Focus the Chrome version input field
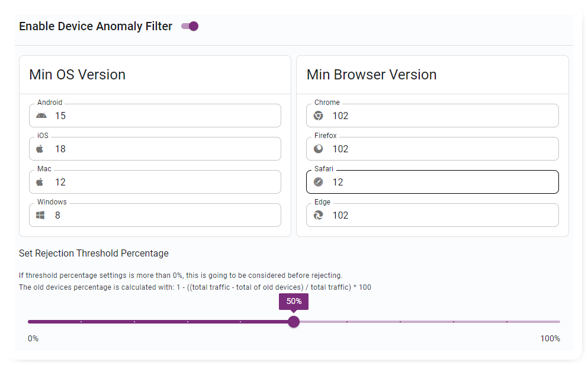The image size is (588, 365). (432, 116)
